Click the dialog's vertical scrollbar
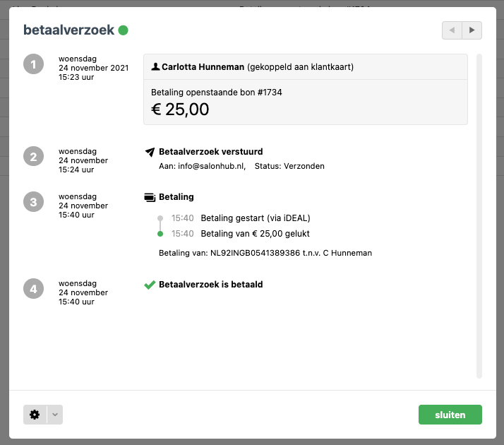Image resolution: width=504 pixels, height=445 pixels. tap(479, 212)
